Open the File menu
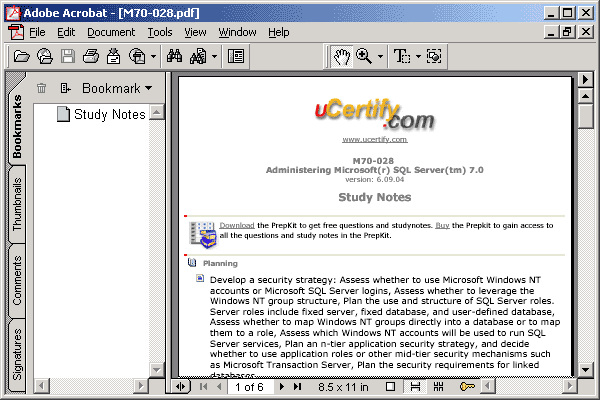 click(37, 32)
